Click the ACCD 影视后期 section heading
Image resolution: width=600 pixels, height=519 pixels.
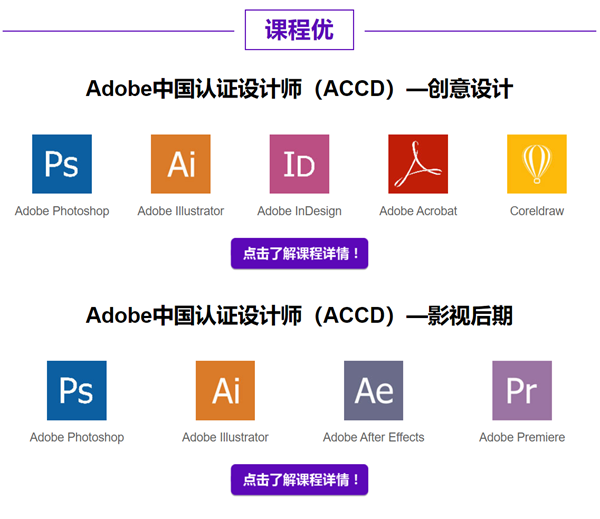[x=299, y=316]
